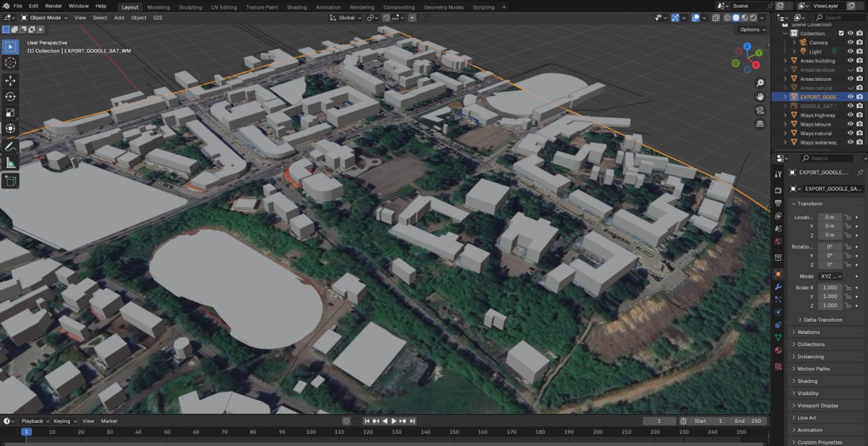Open the Object Mode dropdown

tap(45, 18)
